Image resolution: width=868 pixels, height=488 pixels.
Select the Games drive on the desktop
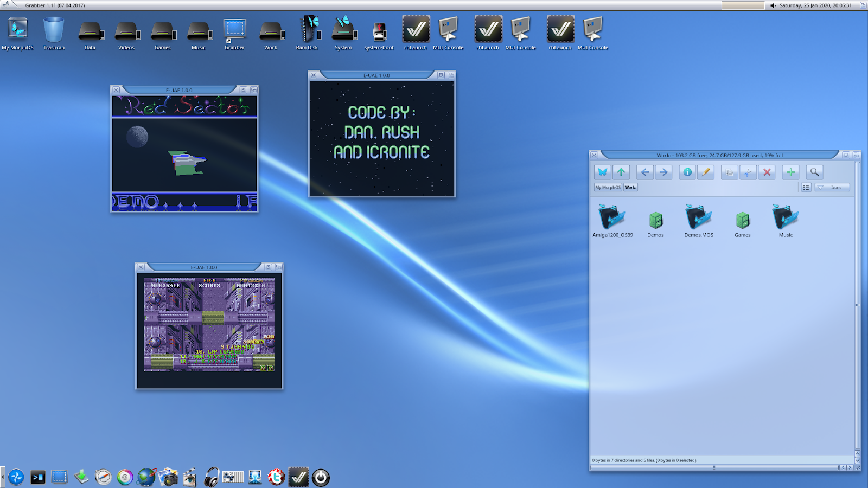[163, 35]
